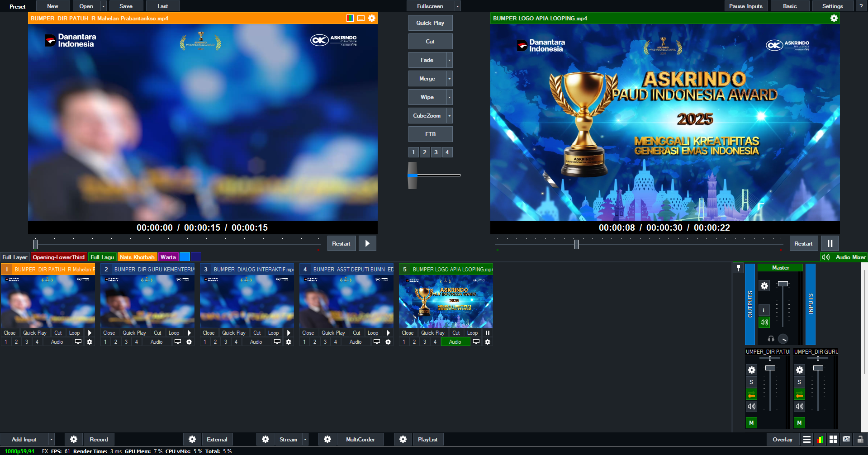
Task: Open PlayList settings gear
Action: pos(403,439)
